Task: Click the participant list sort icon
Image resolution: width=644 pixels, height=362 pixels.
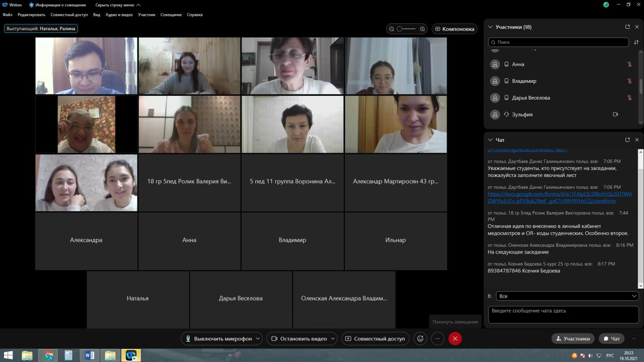Action: (636, 42)
